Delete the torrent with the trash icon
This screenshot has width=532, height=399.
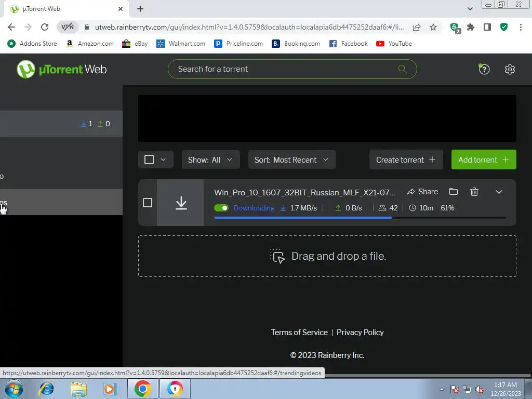474,192
